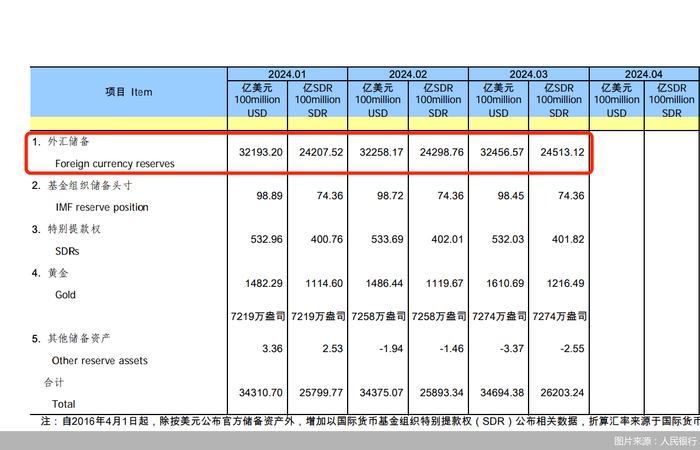This screenshot has width=700, height=450.
Task: Click 74.36 in the 2024.03 SDR column
Action: pyautogui.click(x=571, y=196)
